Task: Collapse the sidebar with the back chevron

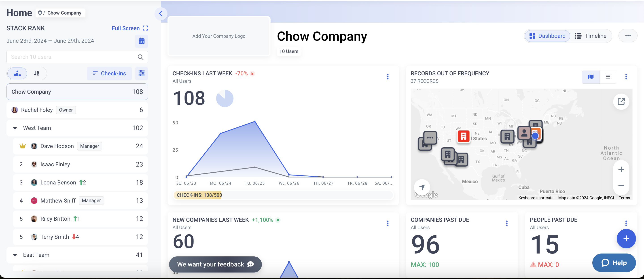Action: [161, 13]
